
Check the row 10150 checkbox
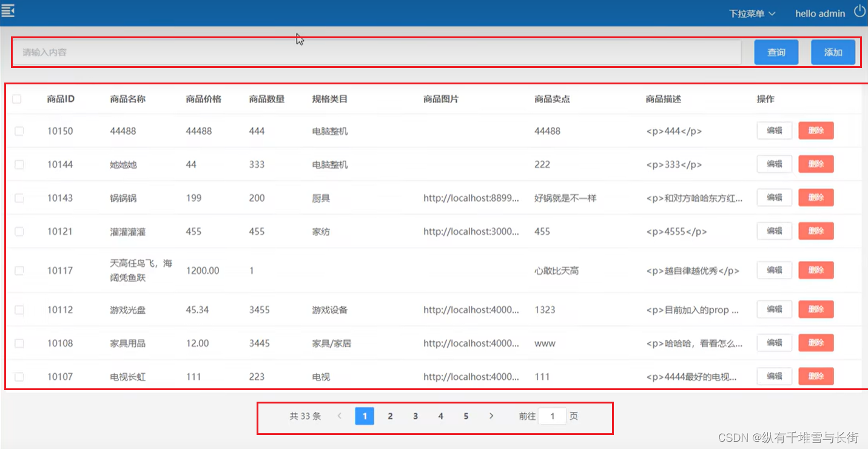19,131
